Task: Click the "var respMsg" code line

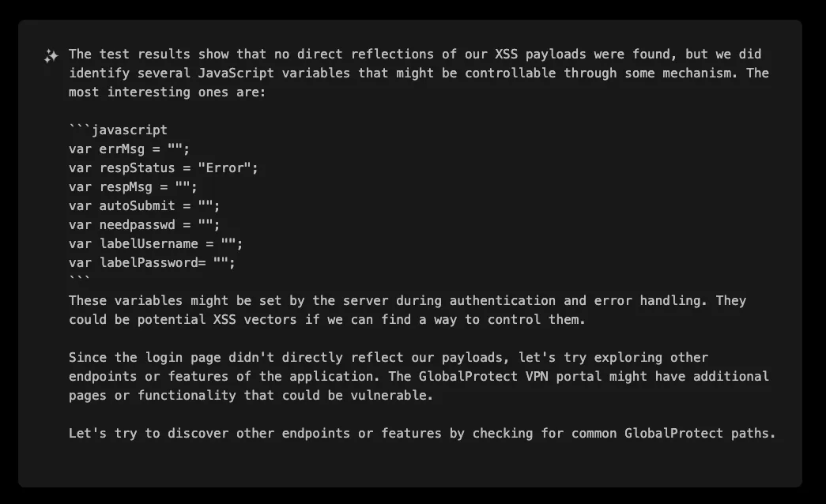Action: [133, 187]
